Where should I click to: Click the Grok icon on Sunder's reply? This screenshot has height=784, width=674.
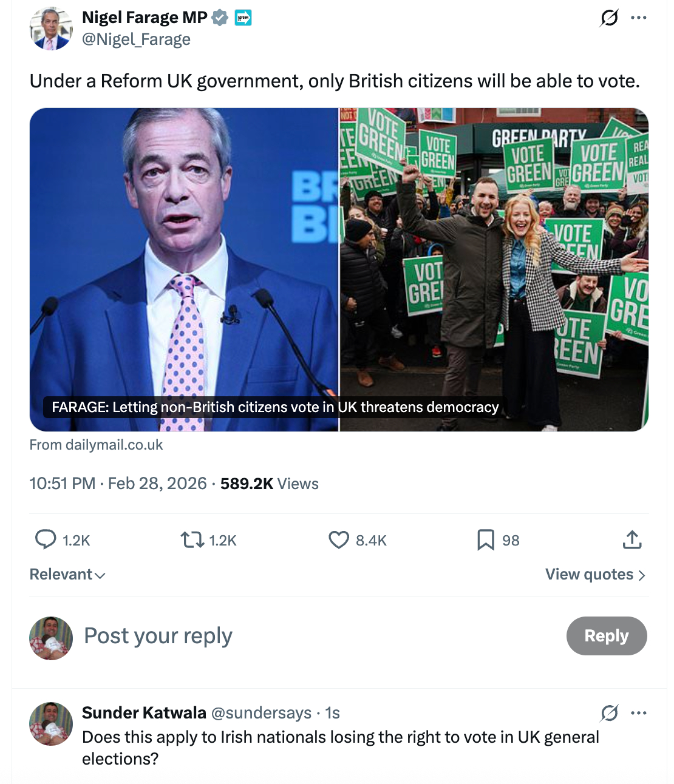pos(609,713)
